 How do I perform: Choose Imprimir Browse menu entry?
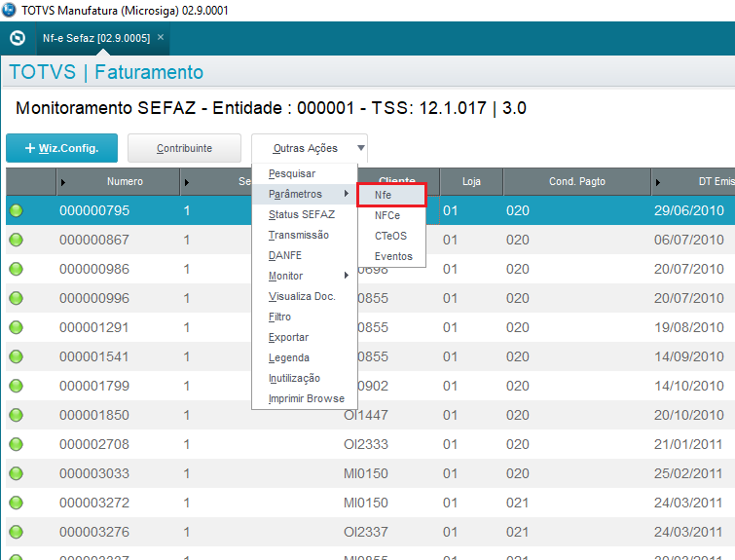coord(305,398)
